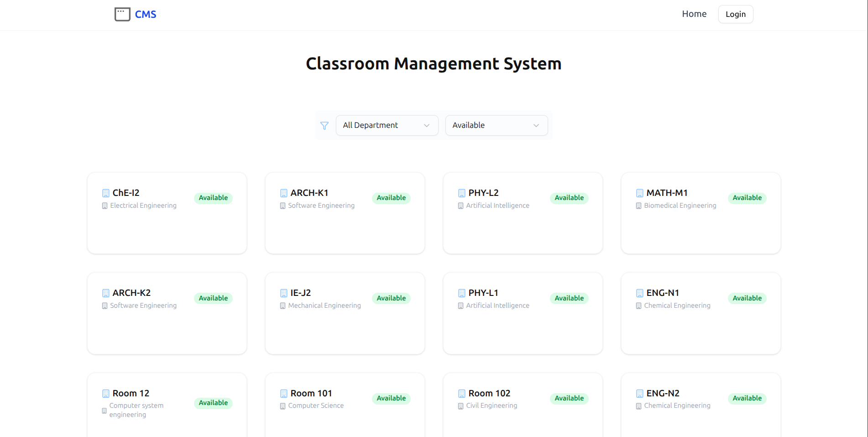
Task: Click Chemical Engineering under ENG-N1
Action: point(677,305)
